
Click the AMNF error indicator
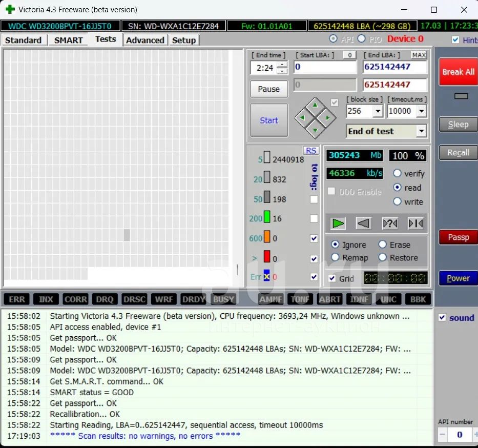click(271, 299)
